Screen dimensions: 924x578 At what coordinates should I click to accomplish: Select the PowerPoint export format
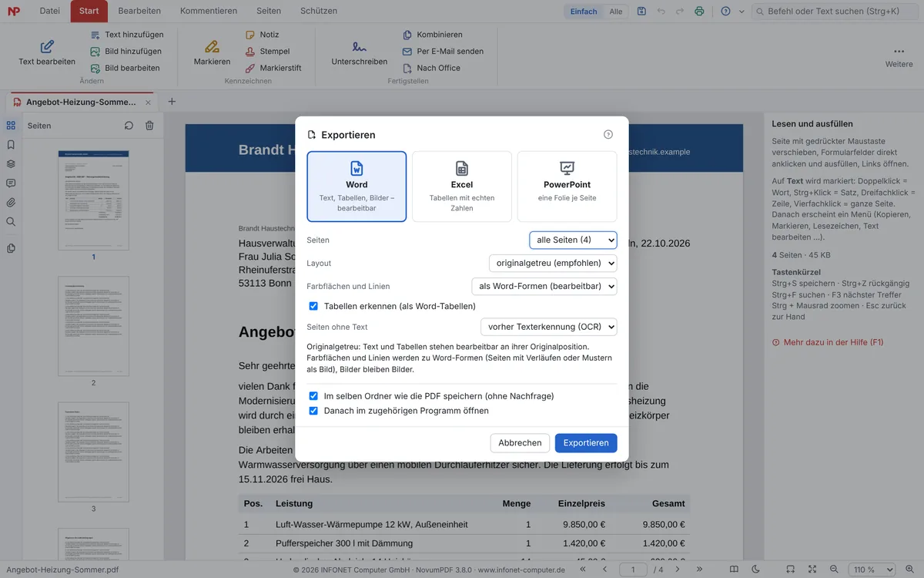click(567, 187)
